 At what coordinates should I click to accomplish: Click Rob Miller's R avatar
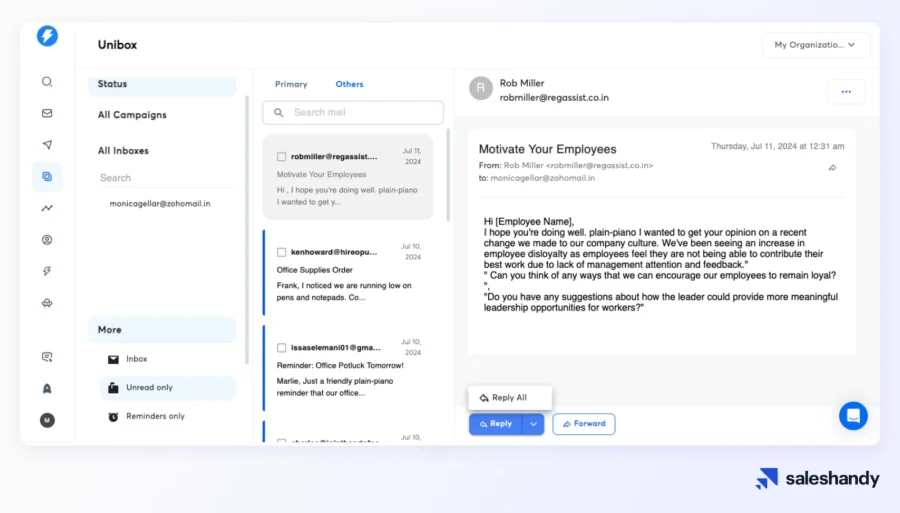click(x=481, y=88)
